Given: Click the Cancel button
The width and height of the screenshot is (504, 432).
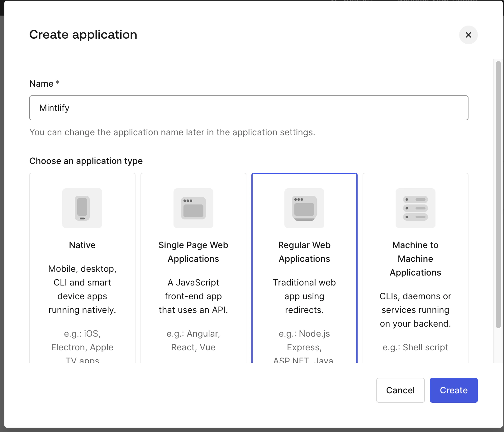Looking at the screenshot, I should click(x=400, y=390).
